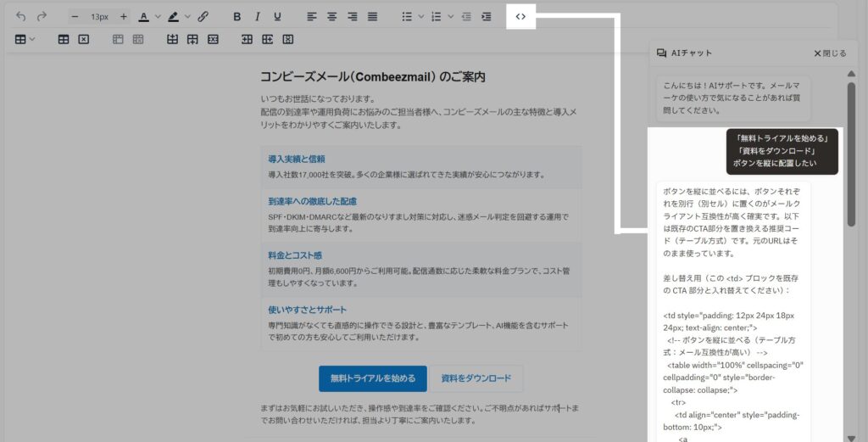Image resolution: width=868 pixels, height=442 pixels.
Task: Expand the table insert dropdown
Action: coord(31,39)
